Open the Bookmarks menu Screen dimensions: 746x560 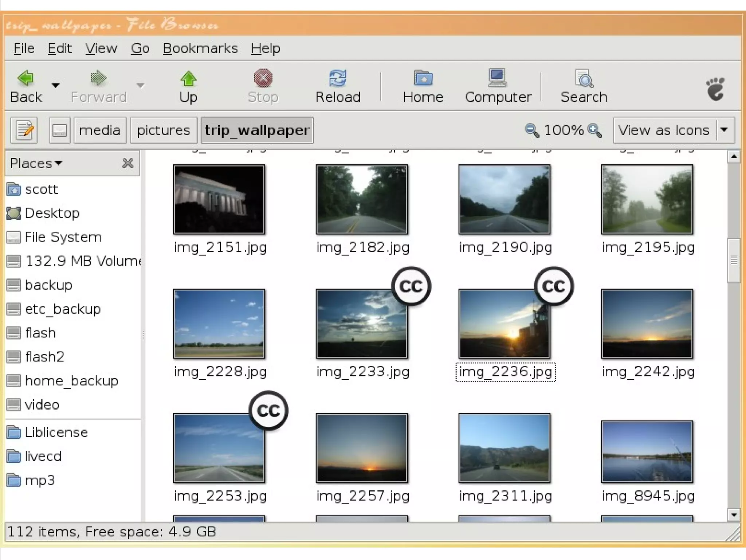pos(200,48)
